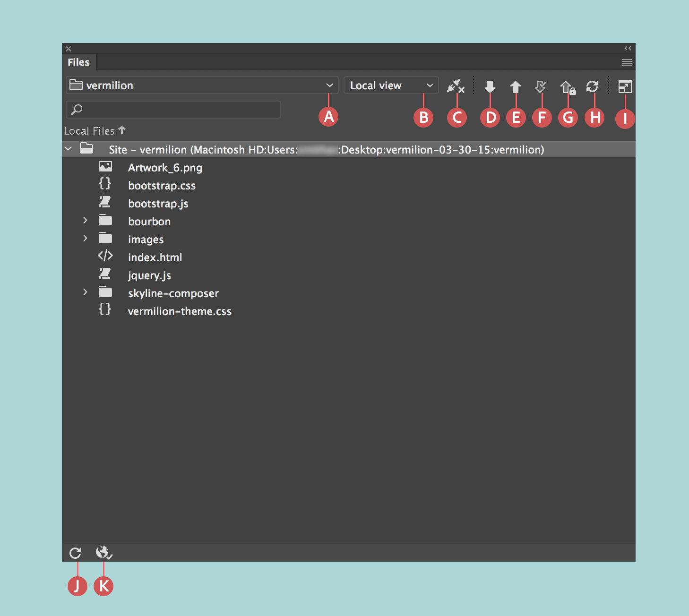
Task: Refresh the file list
Action: coord(76,552)
